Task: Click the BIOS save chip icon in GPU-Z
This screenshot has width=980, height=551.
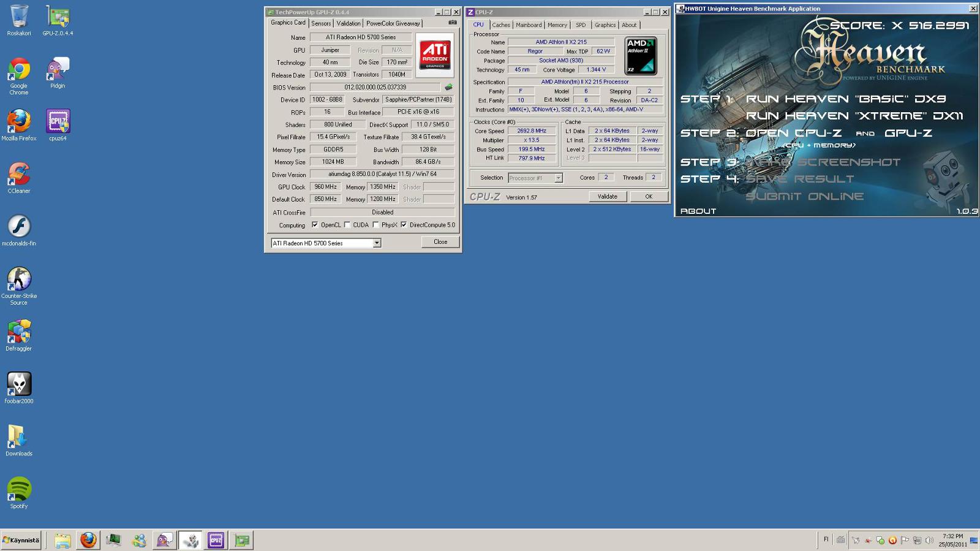Action: 448,87
